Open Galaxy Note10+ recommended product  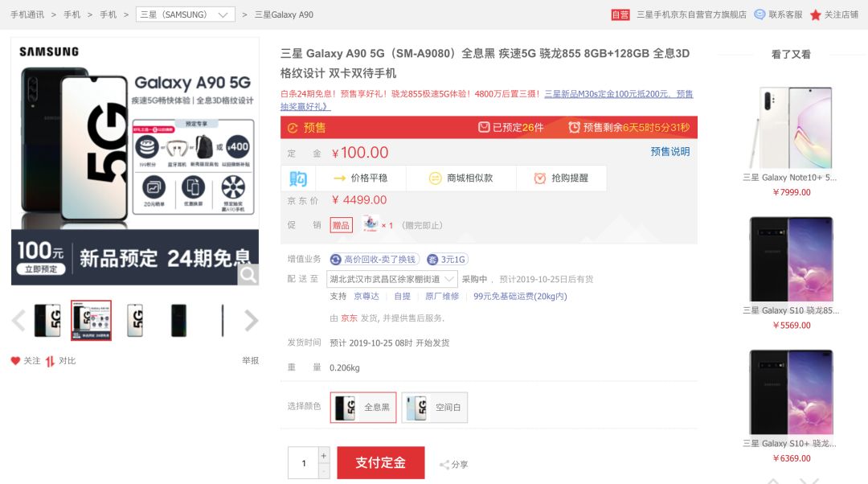coord(791,128)
